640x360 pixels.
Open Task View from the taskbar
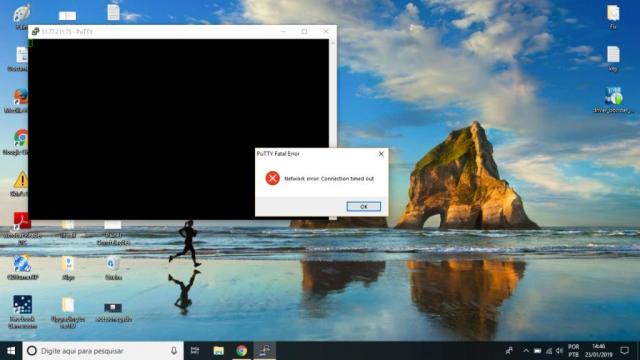195,351
